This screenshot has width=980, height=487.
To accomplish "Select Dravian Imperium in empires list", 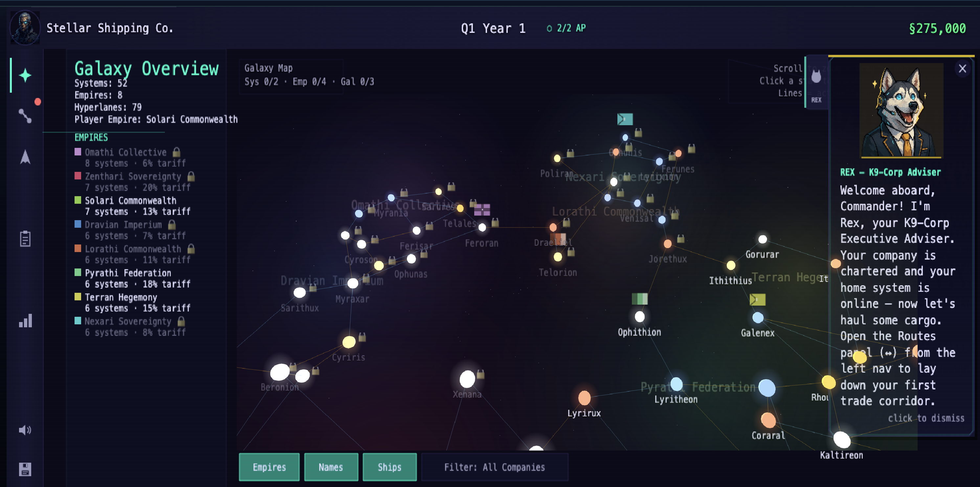I will (129, 230).
